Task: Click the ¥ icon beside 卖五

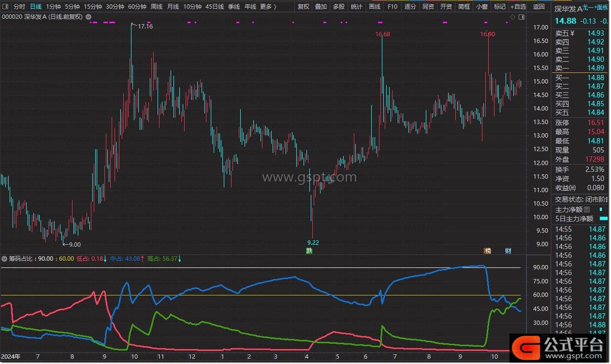Action: (572, 33)
